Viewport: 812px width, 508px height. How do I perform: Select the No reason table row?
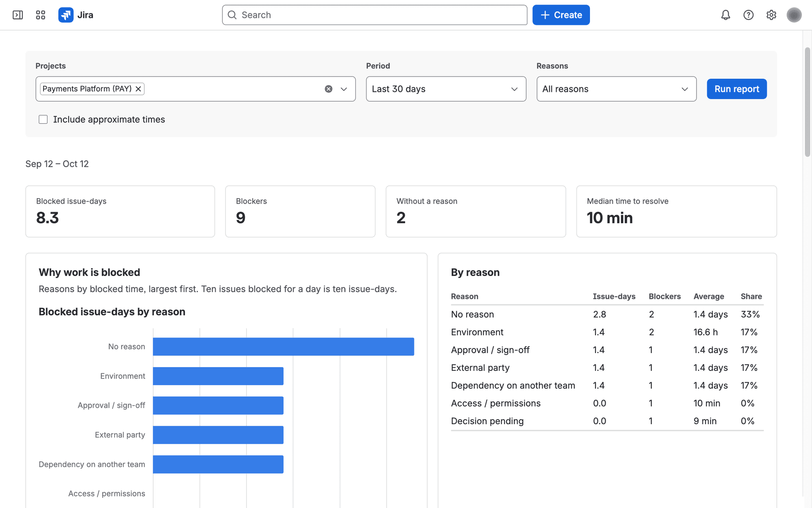(607, 315)
